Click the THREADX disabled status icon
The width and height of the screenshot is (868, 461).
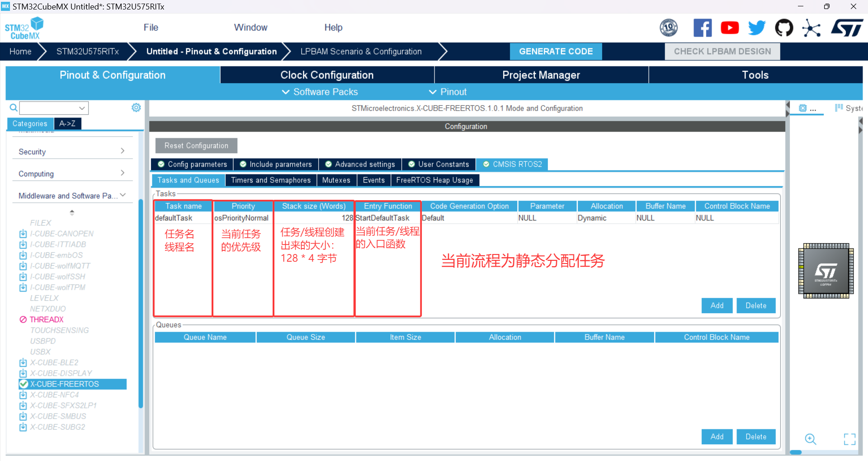23,320
